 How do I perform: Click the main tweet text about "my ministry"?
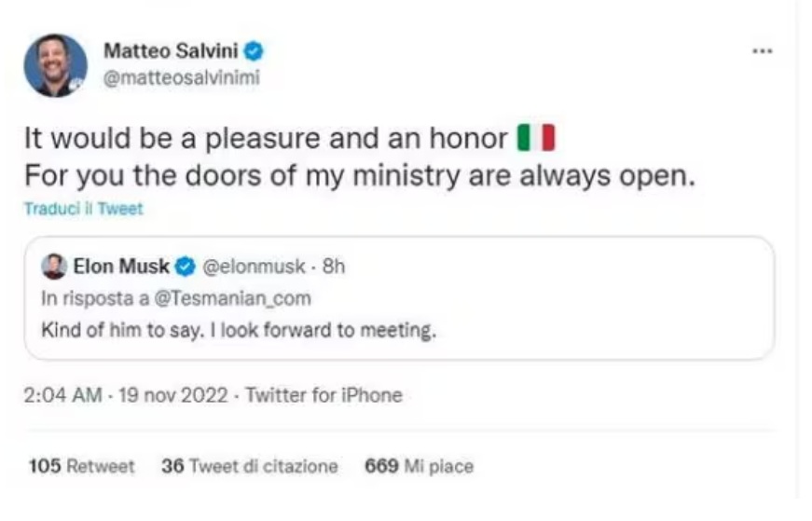coord(359,175)
